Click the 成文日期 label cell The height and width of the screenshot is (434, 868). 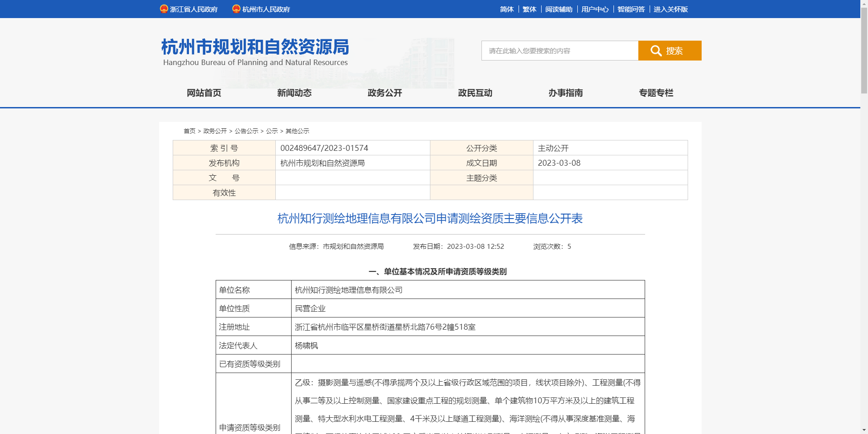click(481, 163)
